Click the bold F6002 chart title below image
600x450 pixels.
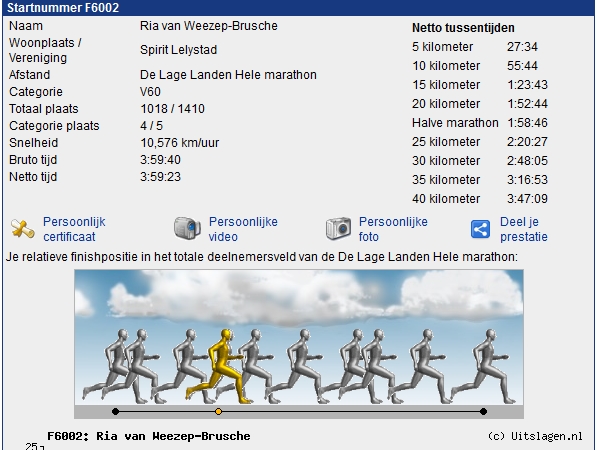[148, 436]
